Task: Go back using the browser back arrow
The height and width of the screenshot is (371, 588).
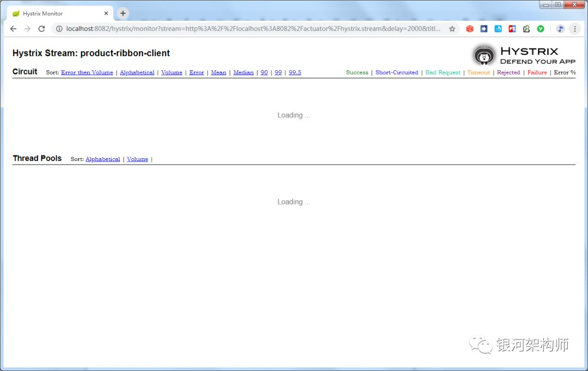Action: pos(13,29)
